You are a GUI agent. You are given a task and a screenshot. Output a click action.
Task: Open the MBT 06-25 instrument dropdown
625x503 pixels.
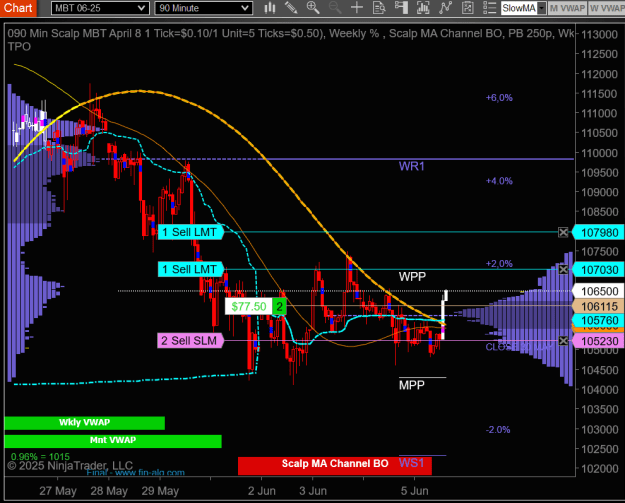(x=100, y=8)
